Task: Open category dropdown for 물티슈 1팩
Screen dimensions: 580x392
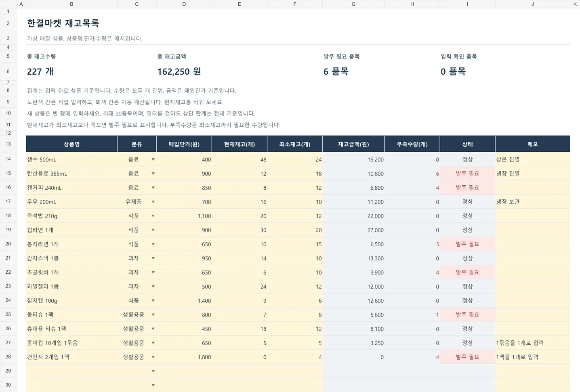Action: point(153,315)
